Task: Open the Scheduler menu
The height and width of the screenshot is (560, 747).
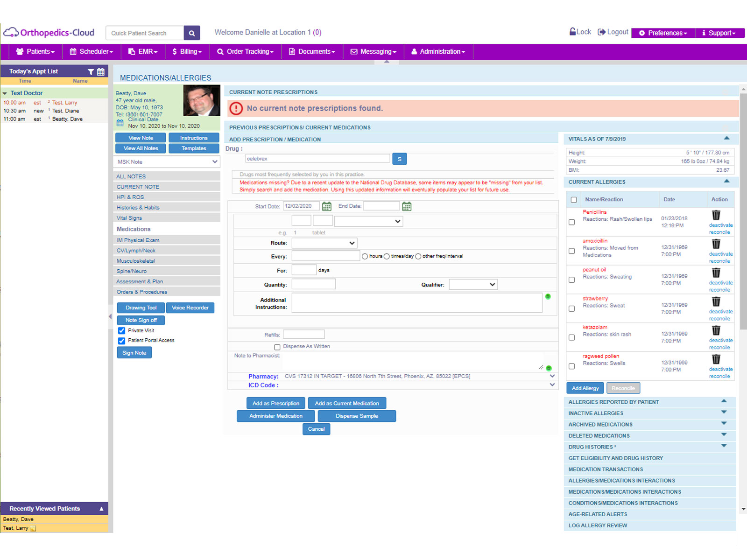Action: (x=92, y=51)
